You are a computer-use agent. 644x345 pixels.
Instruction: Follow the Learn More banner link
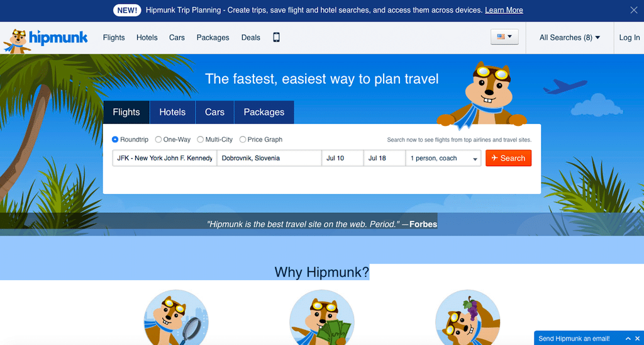pyautogui.click(x=504, y=10)
